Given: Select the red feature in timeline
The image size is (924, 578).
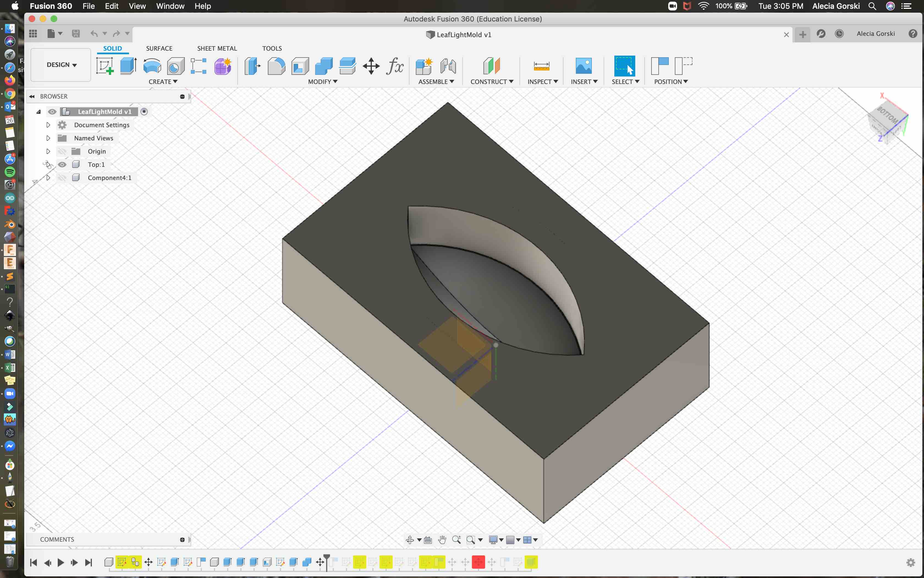Looking at the screenshot, I should click(x=478, y=562).
